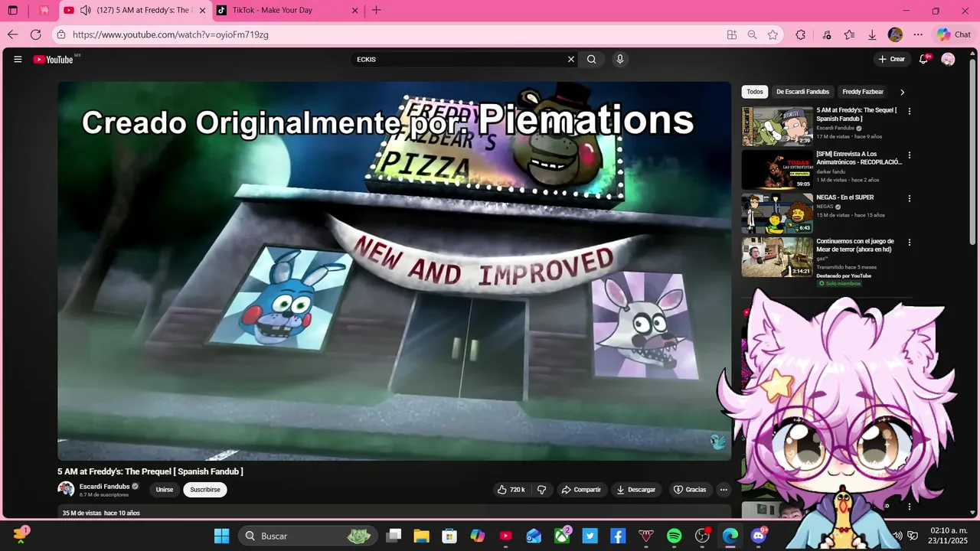This screenshot has width=980, height=551.
Task: Select the Freddy Fazbear chip
Action: coord(863,92)
